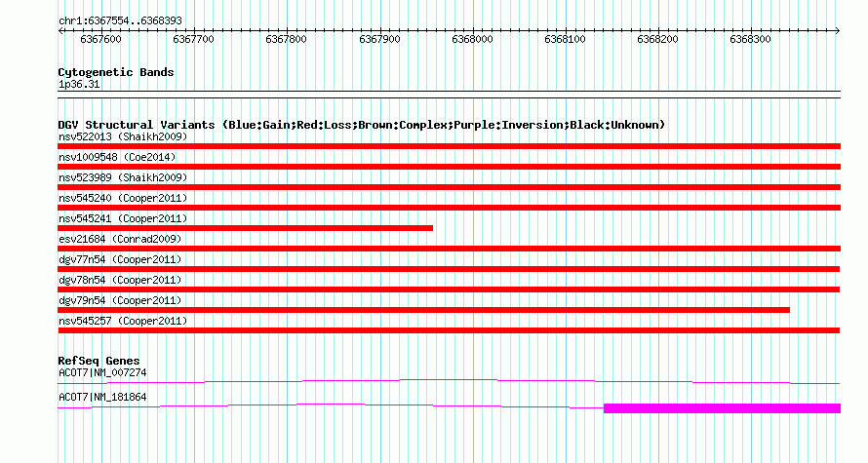This screenshot has width=868, height=463.
Task: Click ruler position 6367700
Action: pos(193,39)
